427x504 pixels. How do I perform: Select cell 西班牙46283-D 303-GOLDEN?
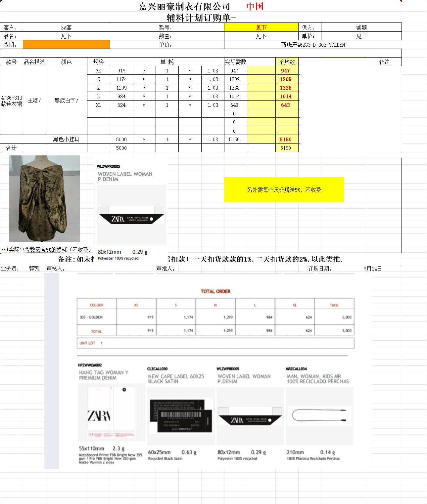point(313,45)
